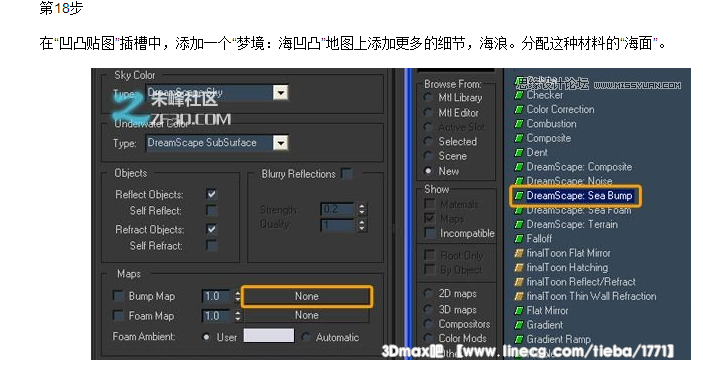Click the Dent map icon
The width and height of the screenshot is (703, 368).
point(519,152)
